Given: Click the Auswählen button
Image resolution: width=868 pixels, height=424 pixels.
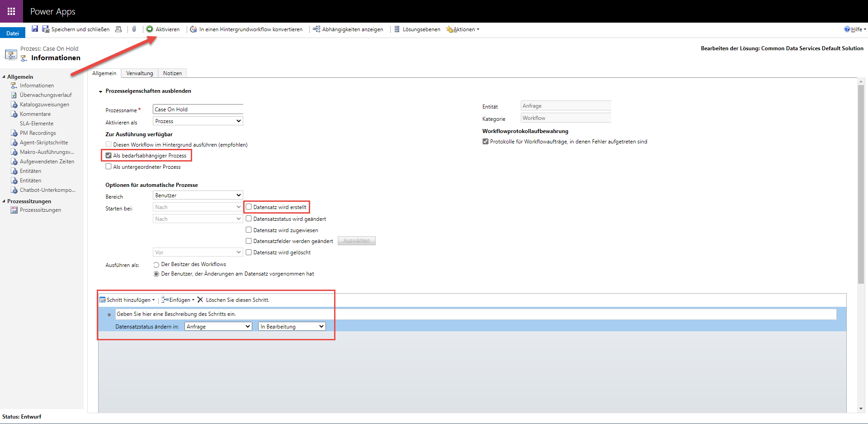Looking at the screenshot, I should [x=357, y=241].
